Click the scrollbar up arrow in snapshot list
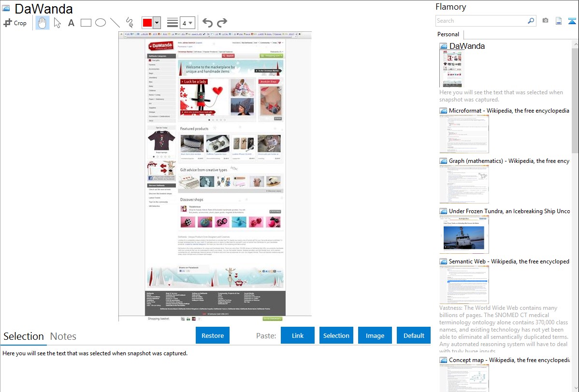Screen dimensions: 579x392 click(576, 44)
